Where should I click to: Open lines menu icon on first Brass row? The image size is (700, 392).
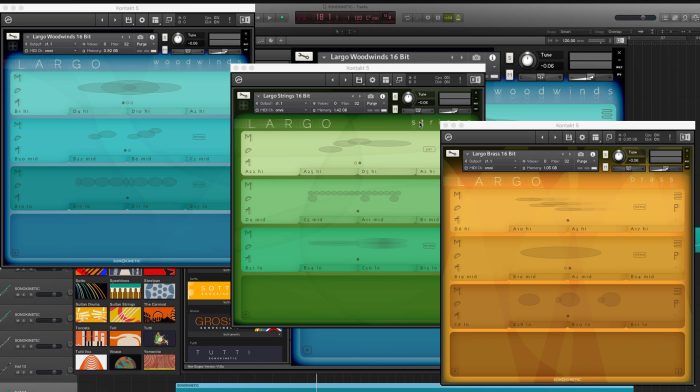(x=677, y=196)
